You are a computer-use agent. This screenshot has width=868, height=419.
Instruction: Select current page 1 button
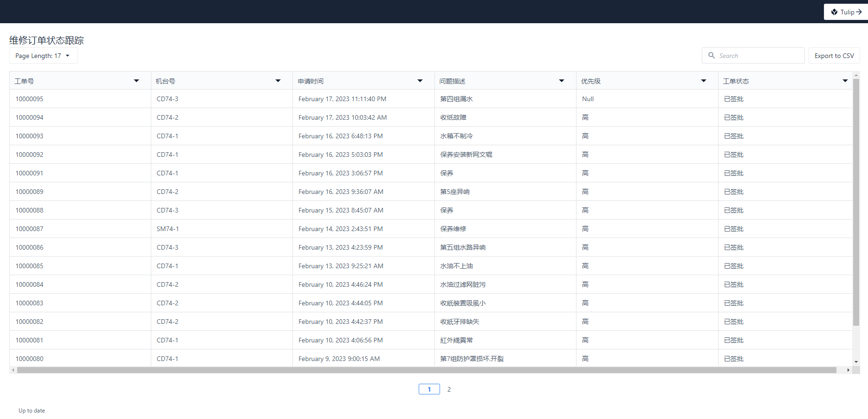coord(429,389)
